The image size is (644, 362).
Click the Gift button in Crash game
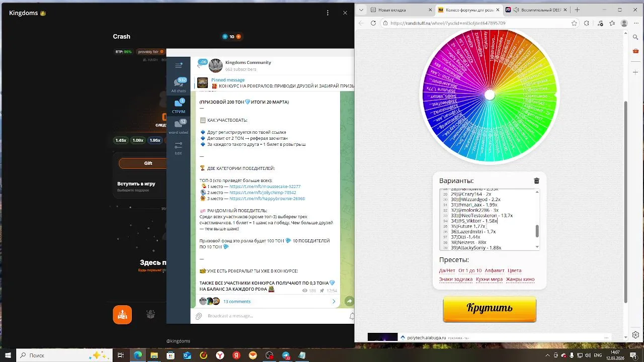coord(143,163)
